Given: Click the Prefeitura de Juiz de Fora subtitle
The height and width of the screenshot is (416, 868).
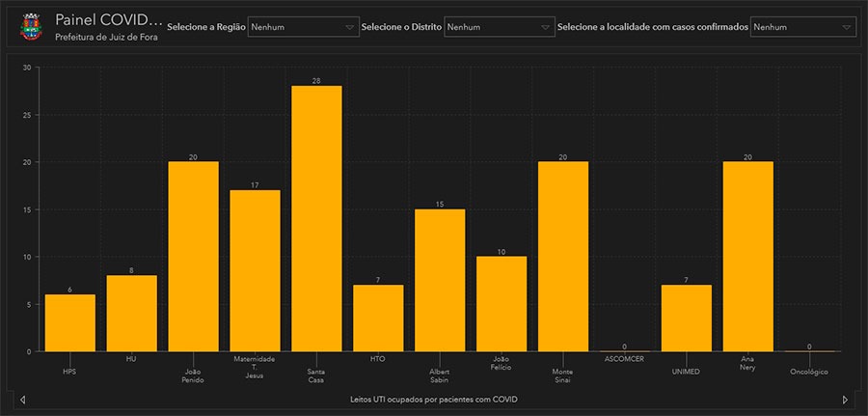Looking at the screenshot, I should (106, 37).
